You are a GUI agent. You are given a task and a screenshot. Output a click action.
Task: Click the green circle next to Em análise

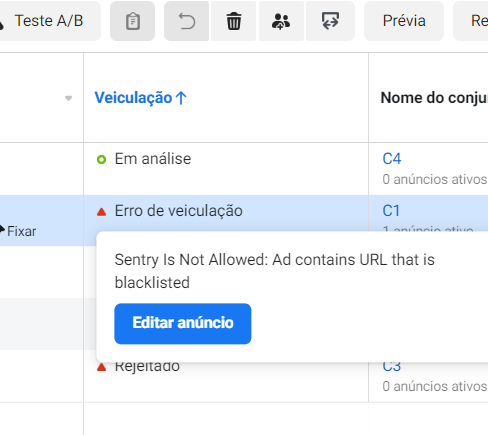pos(101,160)
